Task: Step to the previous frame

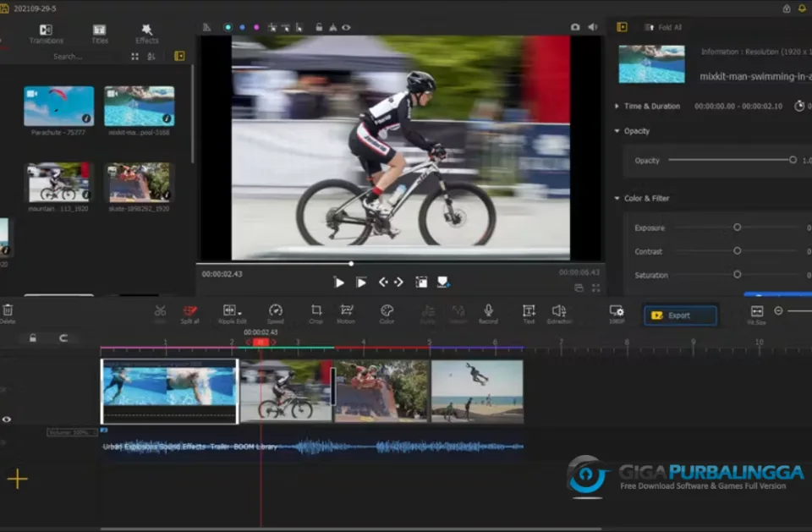Action: coord(383,282)
